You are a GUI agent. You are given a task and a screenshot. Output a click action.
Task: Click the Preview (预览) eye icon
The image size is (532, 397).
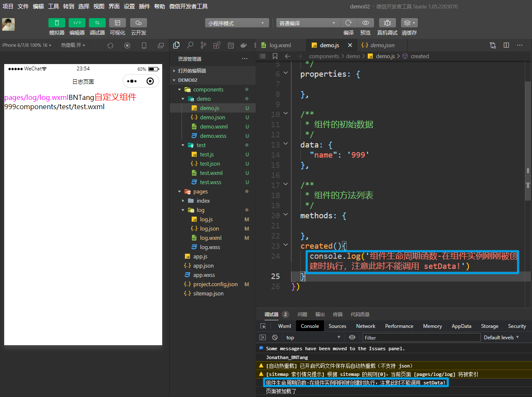pos(366,23)
